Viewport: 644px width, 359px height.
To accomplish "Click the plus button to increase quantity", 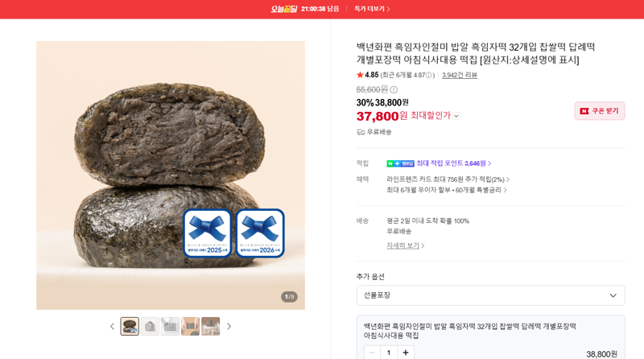I will (406, 353).
